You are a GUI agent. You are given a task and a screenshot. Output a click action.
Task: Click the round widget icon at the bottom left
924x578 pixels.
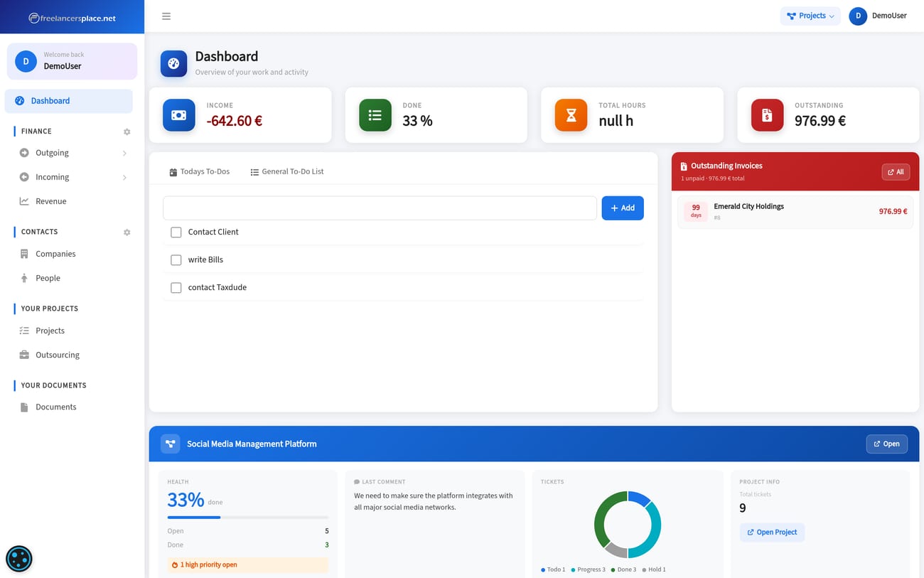19,559
